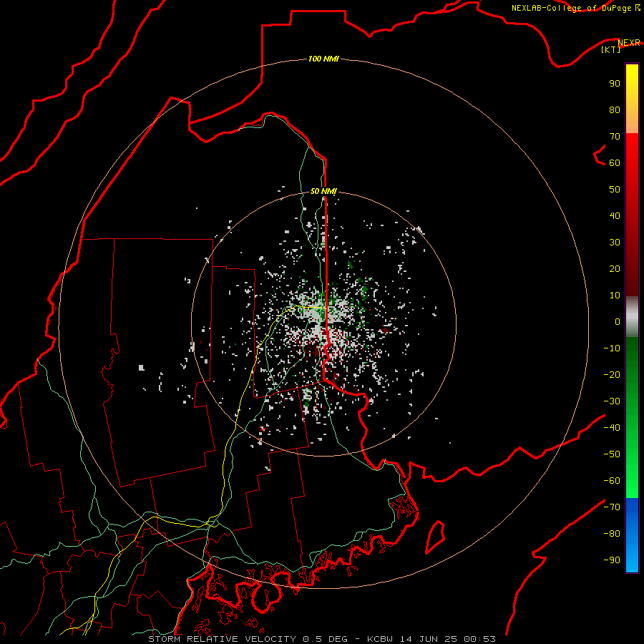
Task: Click the positive 40 value on the velocity scale
Action: click(x=615, y=215)
